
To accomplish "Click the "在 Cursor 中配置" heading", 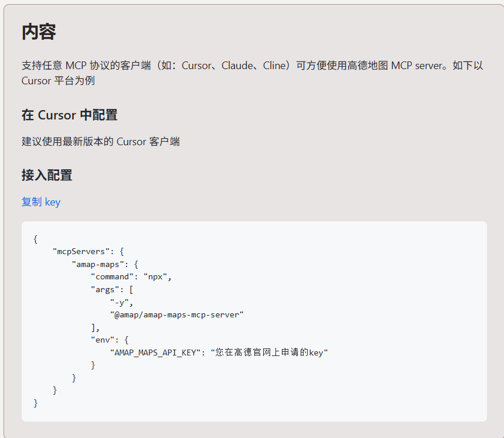I will coord(69,115).
